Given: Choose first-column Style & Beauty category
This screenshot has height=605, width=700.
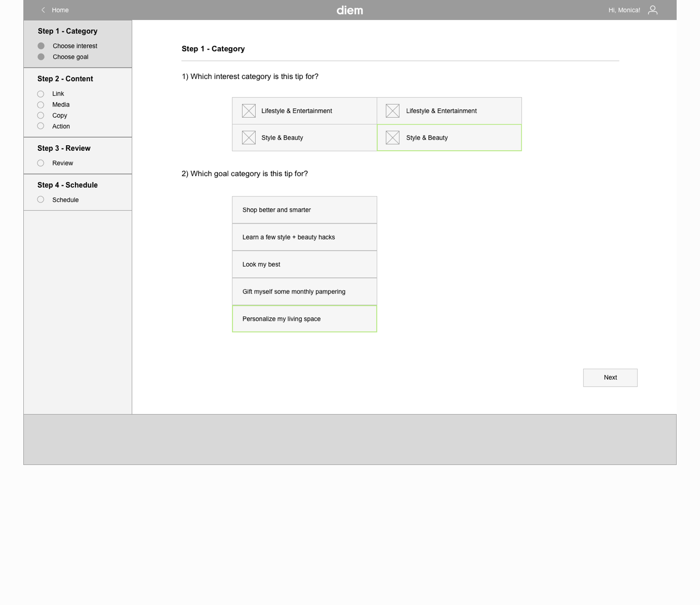Looking at the screenshot, I should [x=304, y=138].
